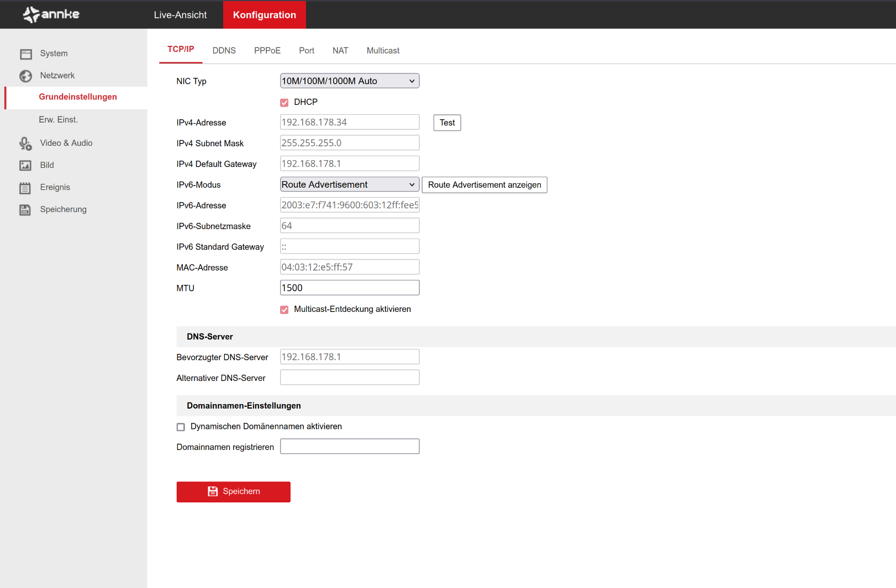Click the Video & Audio microphone icon
The height and width of the screenshot is (588, 896).
click(26, 144)
